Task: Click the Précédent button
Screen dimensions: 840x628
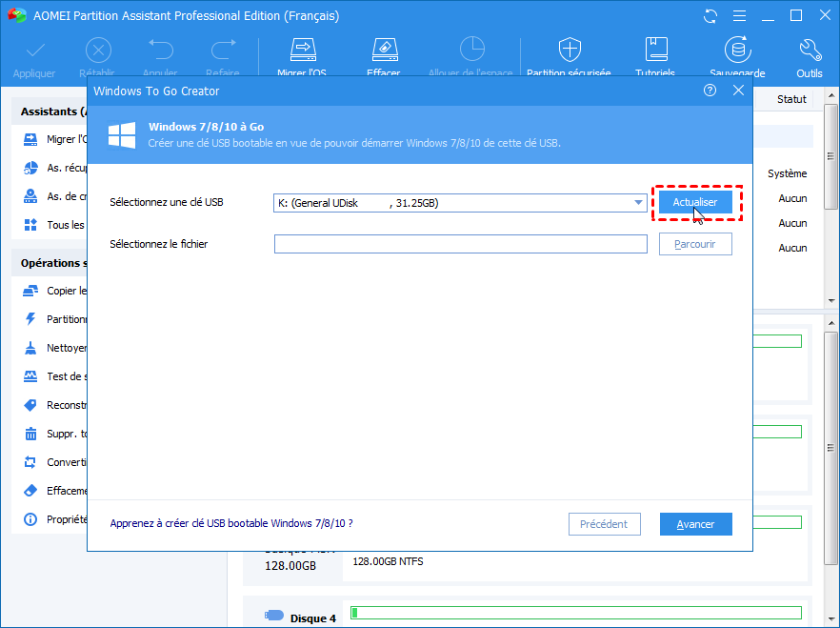Action: point(604,524)
